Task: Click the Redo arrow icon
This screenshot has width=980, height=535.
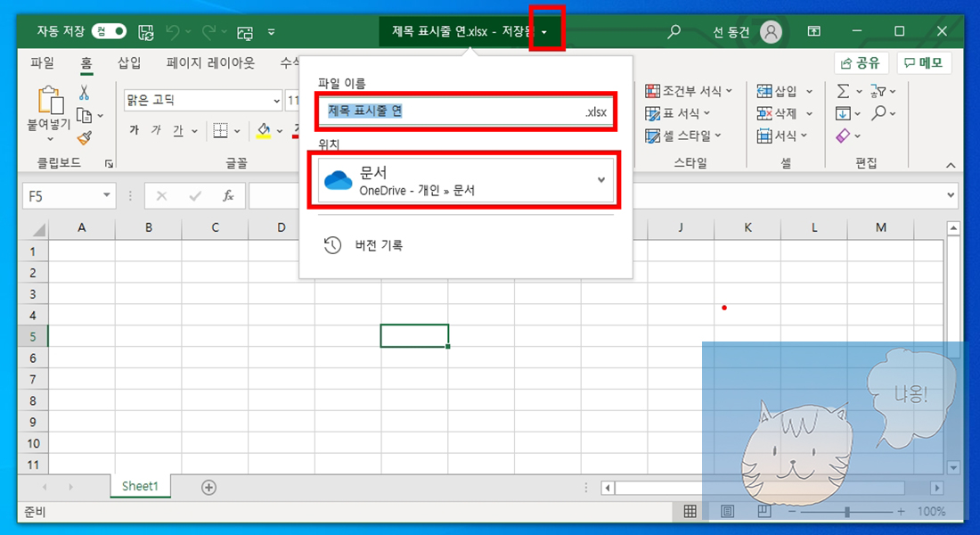Action: click(209, 31)
